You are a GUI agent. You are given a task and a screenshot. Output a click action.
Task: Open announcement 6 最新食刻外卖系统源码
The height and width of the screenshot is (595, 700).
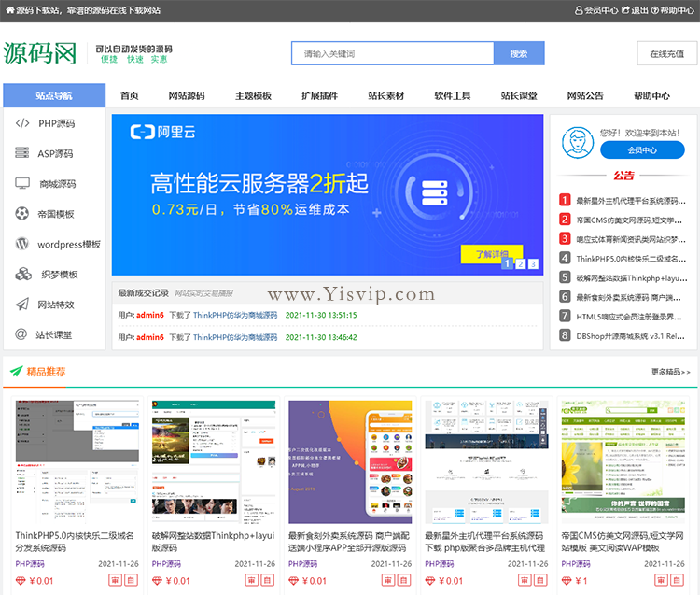point(628,297)
